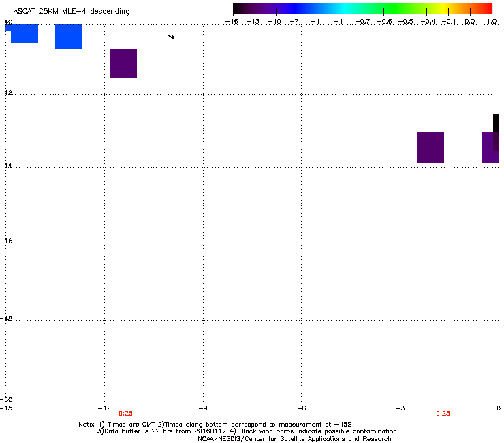This screenshot has width=504, height=443.
Task: Click the latitude axis label "-44"
Action: tap(6, 166)
